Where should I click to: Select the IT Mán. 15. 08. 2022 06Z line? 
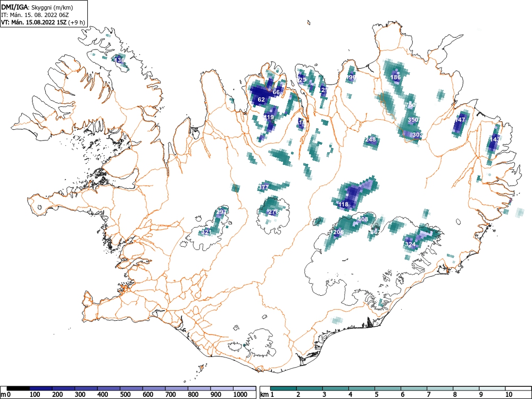coord(35,15)
